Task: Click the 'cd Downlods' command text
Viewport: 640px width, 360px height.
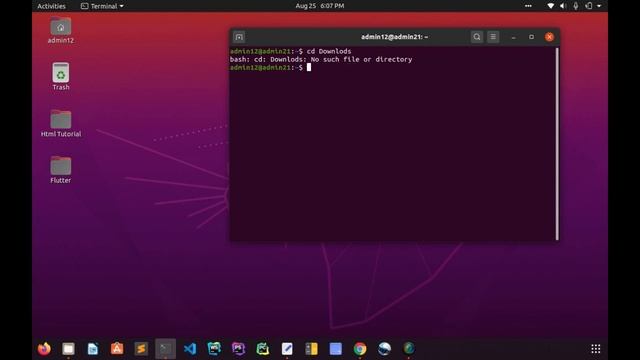Action: click(329, 51)
